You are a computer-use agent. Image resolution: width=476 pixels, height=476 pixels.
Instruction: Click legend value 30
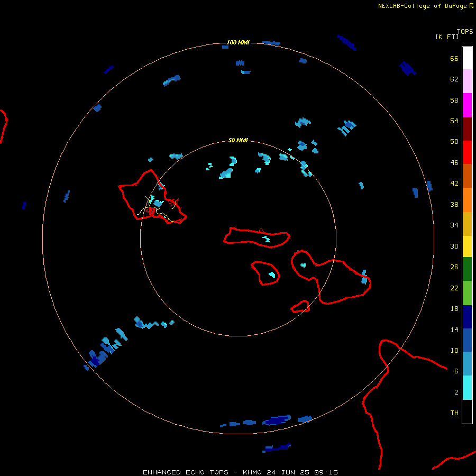(454, 246)
